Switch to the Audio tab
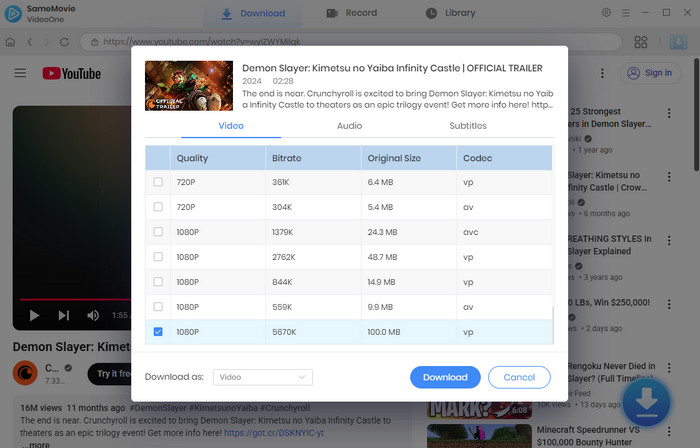The image size is (700, 448). point(349,126)
